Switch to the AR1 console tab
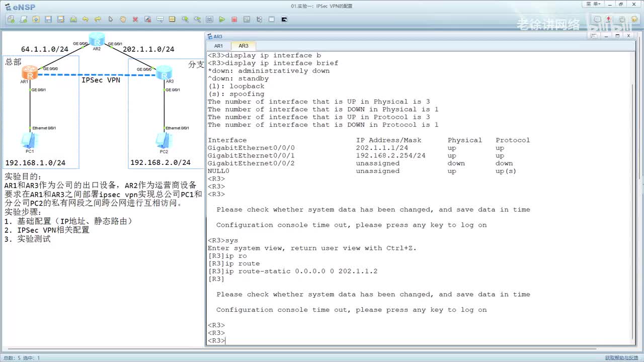Viewport: 644px width, 362px height. pos(218,46)
